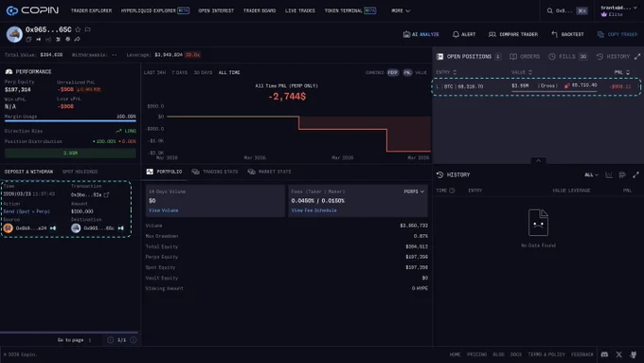Switch to Spot Holdings tab

80,172
